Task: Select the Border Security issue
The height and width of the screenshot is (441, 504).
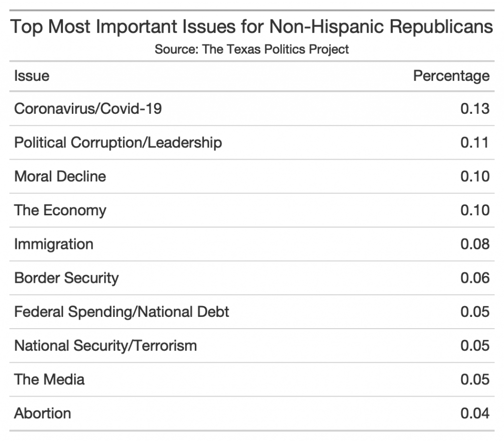Action: (66, 278)
